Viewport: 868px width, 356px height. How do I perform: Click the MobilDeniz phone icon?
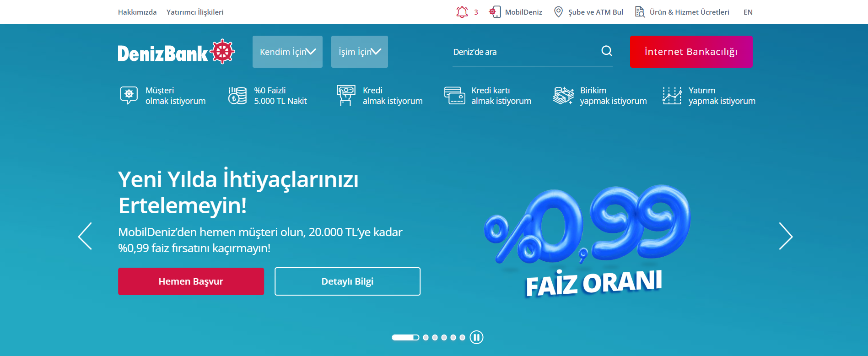[495, 12]
